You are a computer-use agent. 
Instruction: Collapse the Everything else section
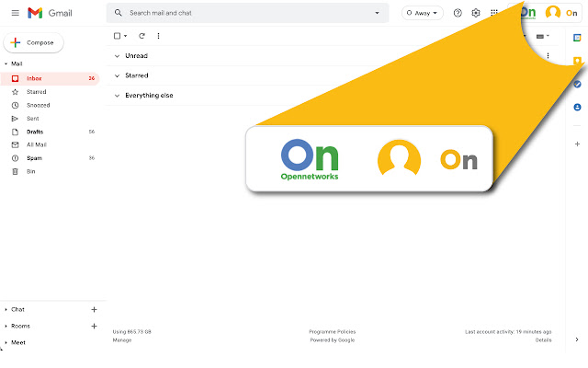[117, 96]
